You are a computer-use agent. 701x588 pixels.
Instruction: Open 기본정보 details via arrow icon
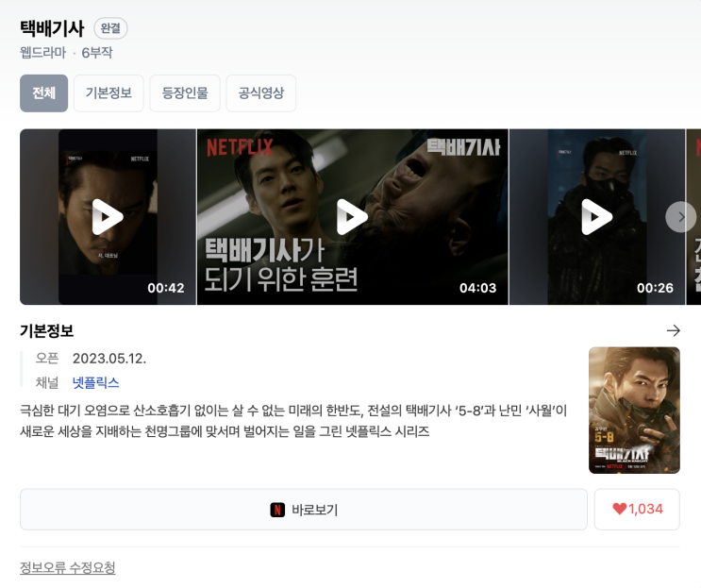(674, 330)
